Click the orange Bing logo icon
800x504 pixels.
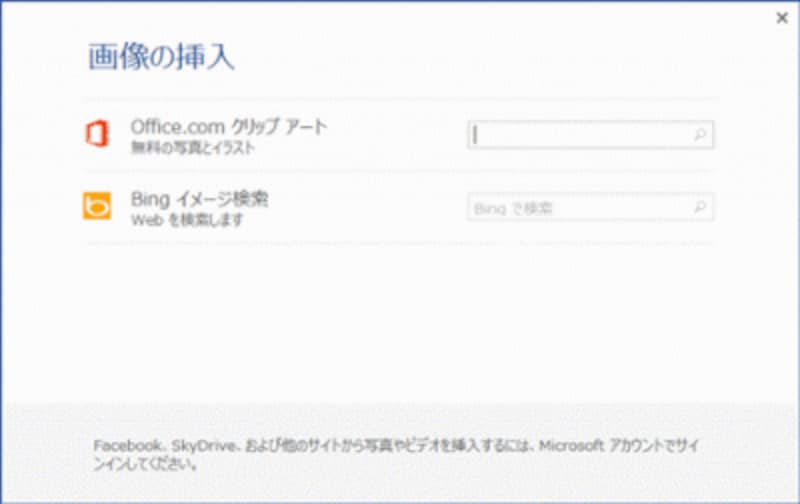pos(97,206)
